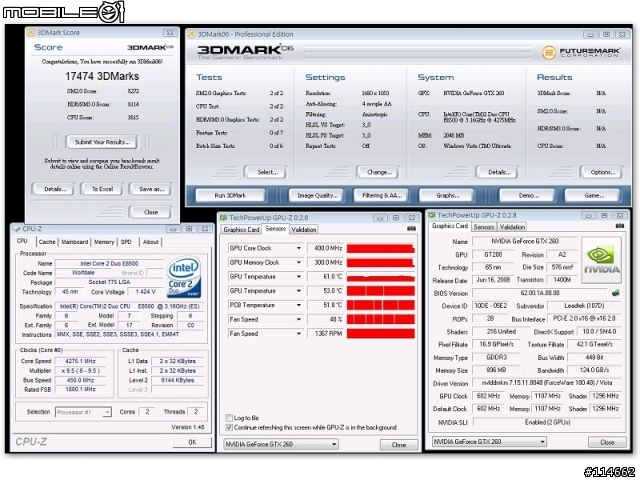Screen dimensions: 640x480
Task: Click Details button under System in 3DMark06
Action: click(499, 172)
